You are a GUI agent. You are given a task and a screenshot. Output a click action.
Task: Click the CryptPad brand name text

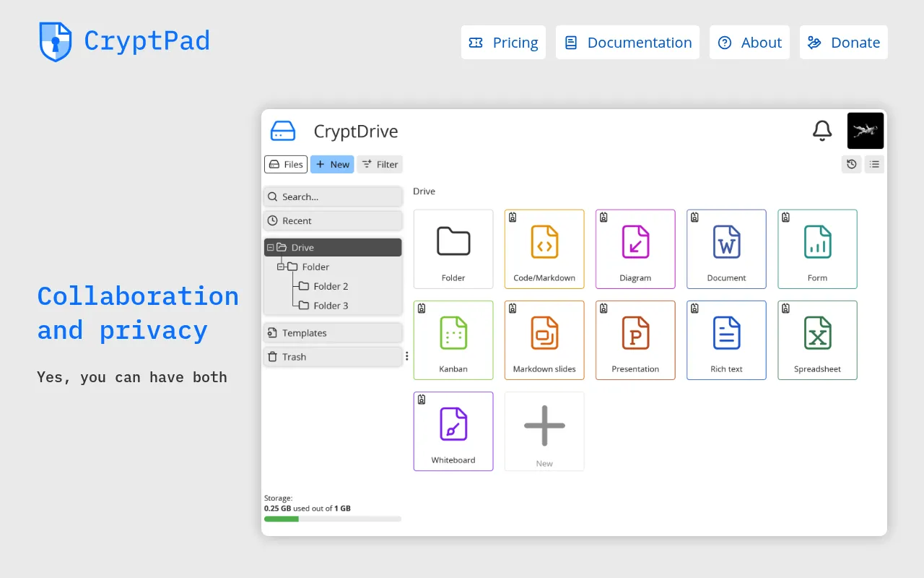click(147, 40)
